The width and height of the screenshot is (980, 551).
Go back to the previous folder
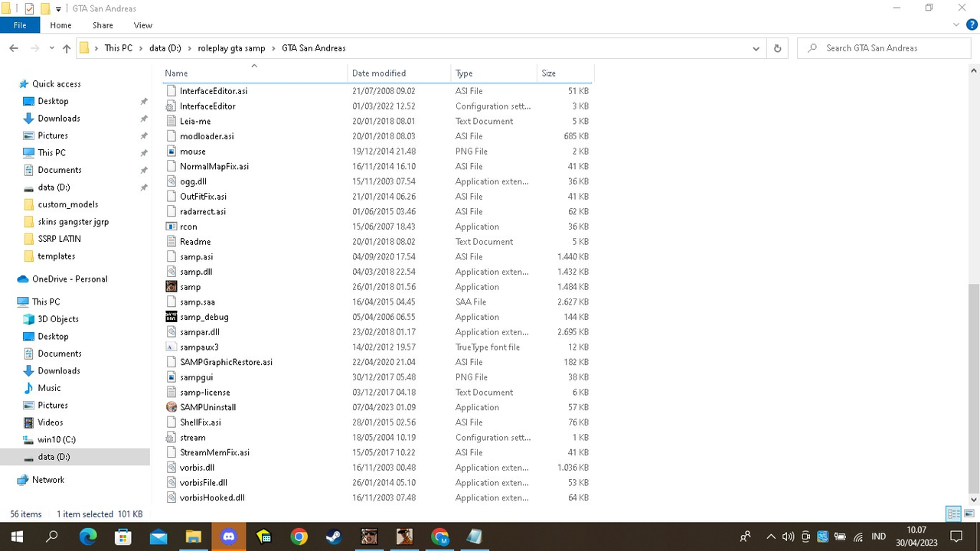(14, 48)
